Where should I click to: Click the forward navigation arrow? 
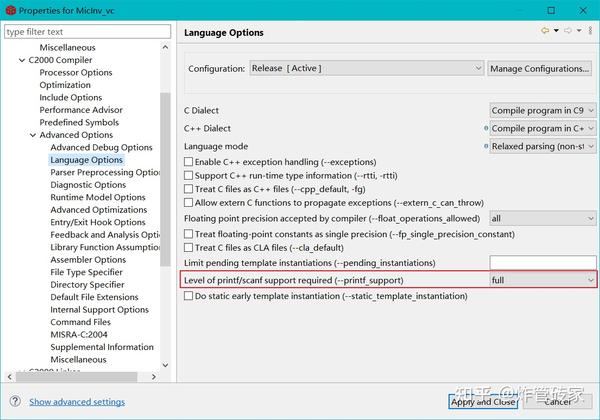[567, 32]
